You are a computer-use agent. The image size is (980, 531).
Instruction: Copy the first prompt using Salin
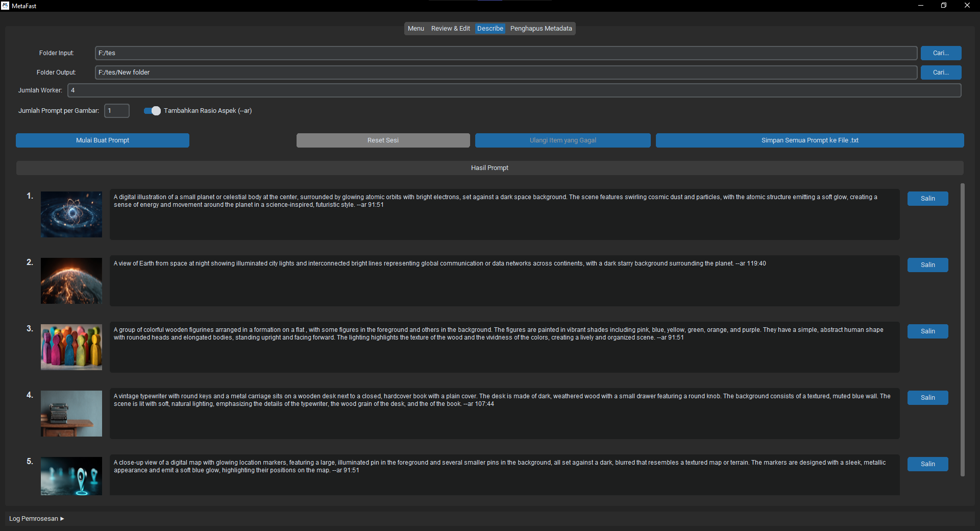[x=927, y=199]
